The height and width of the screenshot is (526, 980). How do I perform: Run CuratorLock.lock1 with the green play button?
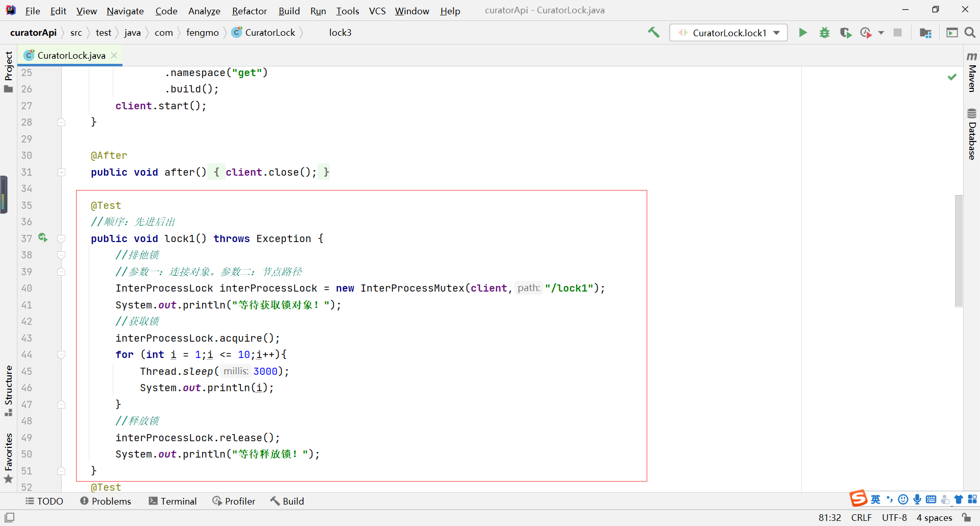coord(803,33)
